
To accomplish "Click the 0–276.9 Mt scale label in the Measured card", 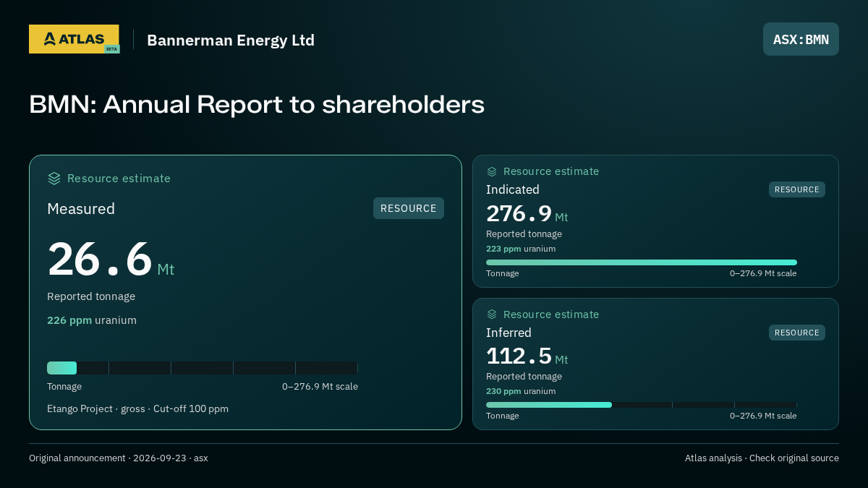I will tap(320, 387).
